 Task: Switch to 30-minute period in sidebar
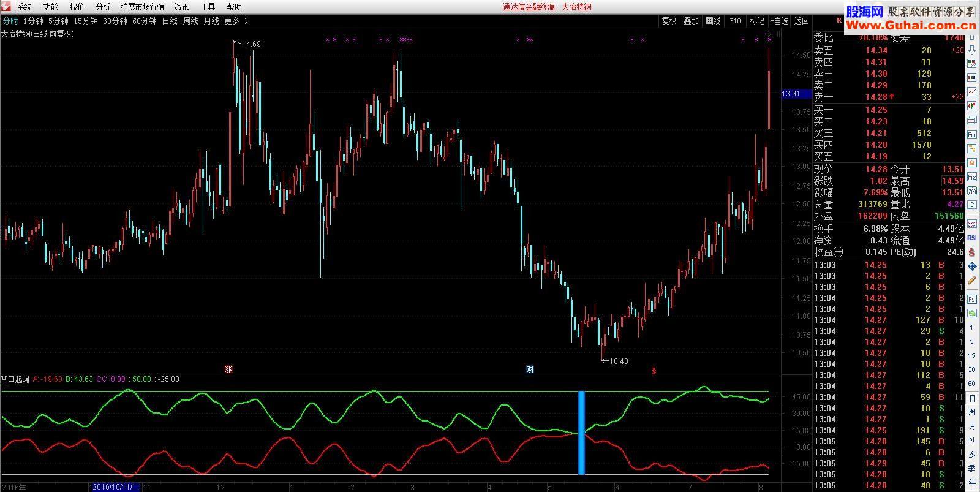tap(972, 369)
